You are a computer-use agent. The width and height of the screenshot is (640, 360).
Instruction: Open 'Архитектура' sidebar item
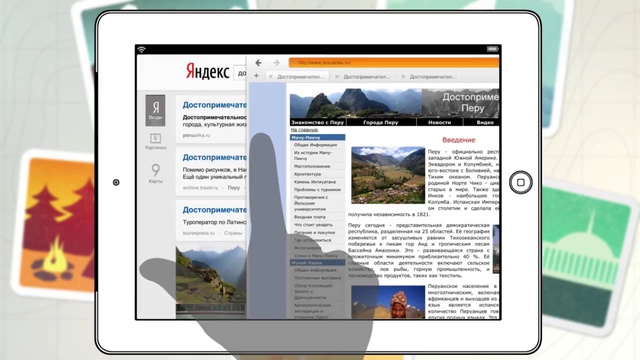(x=307, y=174)
